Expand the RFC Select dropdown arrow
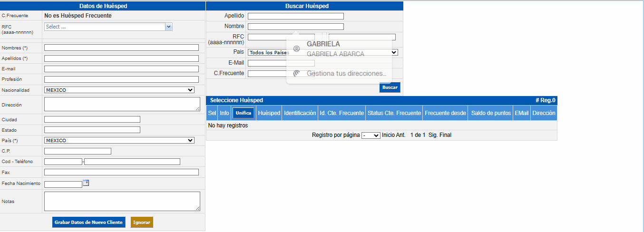Viewport: 644px width, 232px height. 168,27
